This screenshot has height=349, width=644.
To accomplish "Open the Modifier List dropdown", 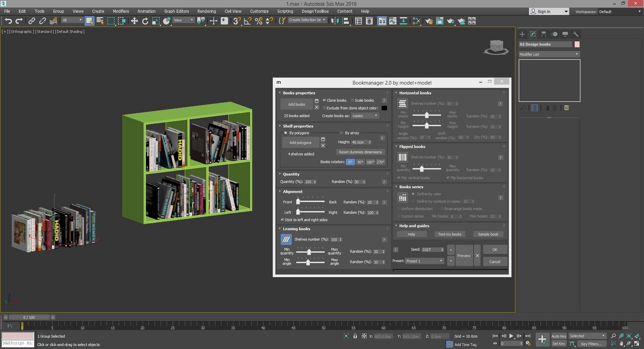I will click(x=549, y=54).
